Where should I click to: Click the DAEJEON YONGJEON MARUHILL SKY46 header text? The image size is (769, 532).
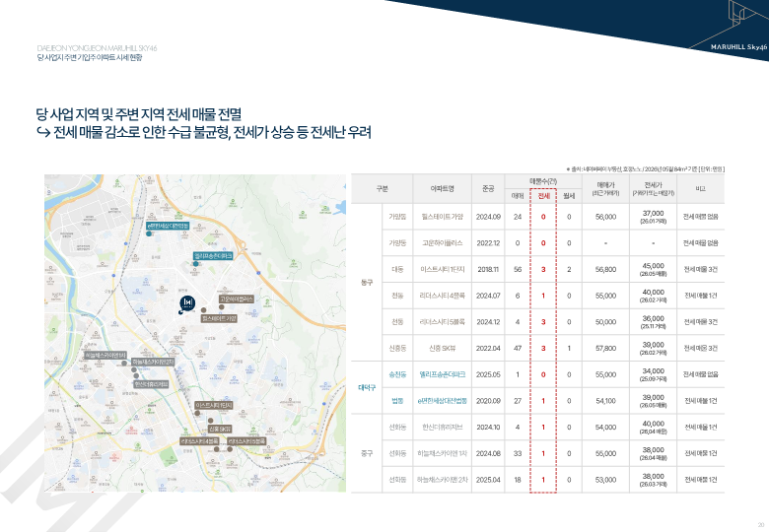point(97,48)
